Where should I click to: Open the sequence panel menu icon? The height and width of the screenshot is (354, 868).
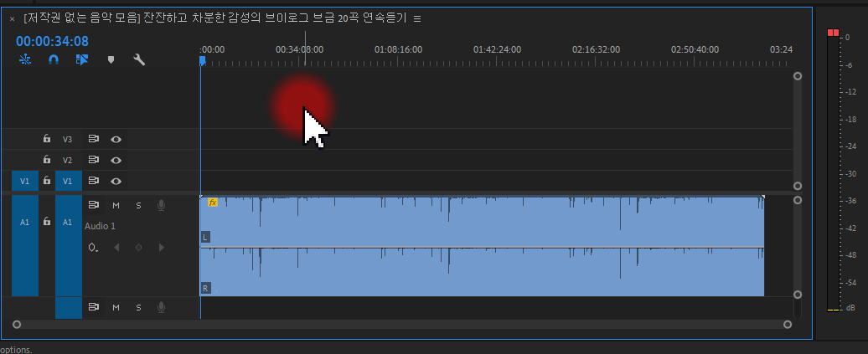click(x=417, y=18)
